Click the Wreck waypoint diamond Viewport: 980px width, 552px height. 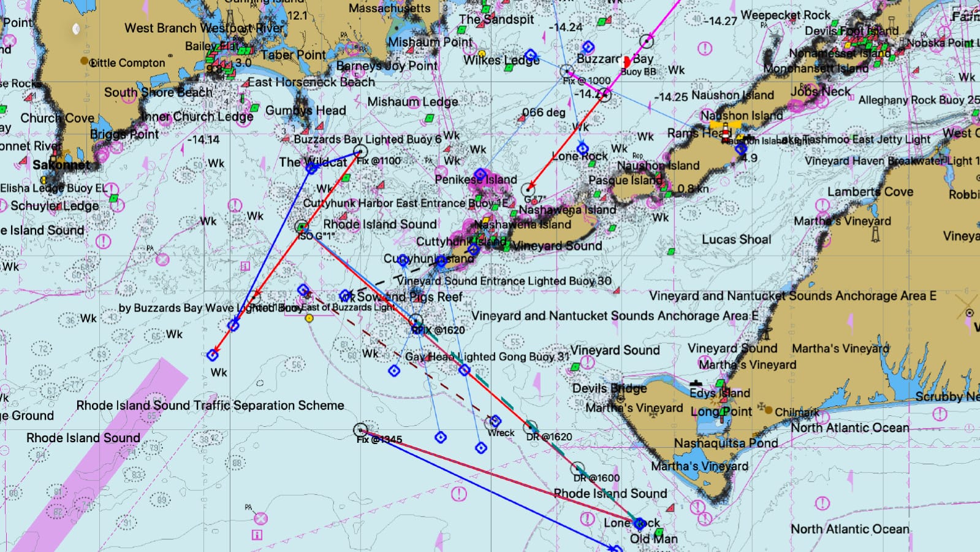495,421
